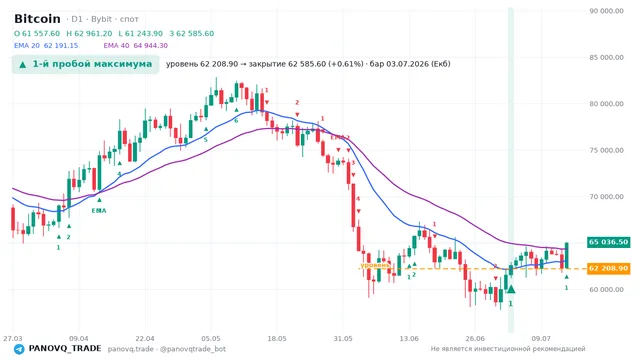Click the green up-triangle in signal badge
640x360 pixels.
click(x=23, y=64)
